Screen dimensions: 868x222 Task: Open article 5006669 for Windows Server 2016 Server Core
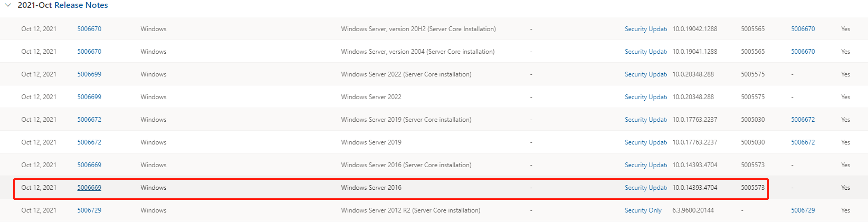click(89, 165)
